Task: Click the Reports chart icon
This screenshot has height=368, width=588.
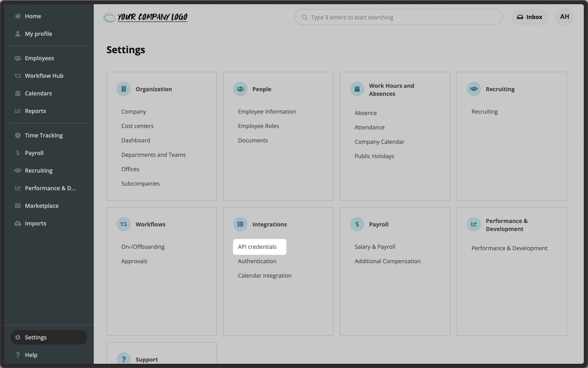Action: tap(18, 111)
